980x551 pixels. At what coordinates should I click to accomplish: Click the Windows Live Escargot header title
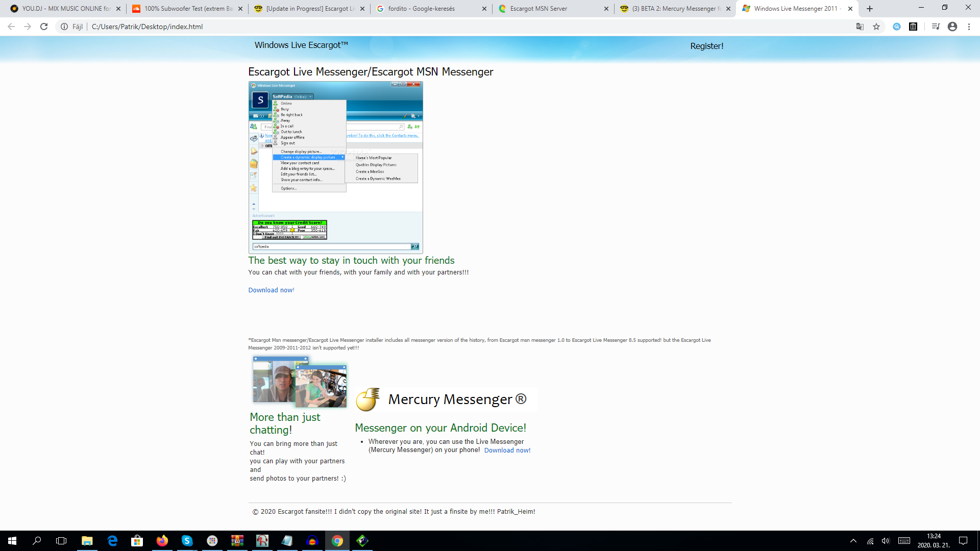301,45
